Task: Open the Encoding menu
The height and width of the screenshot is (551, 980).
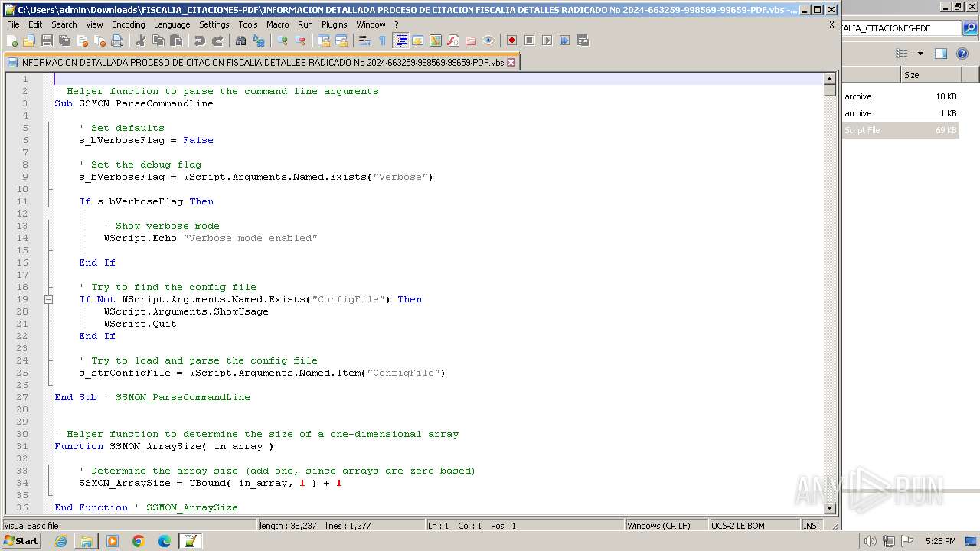Action: tap(128, 24)
